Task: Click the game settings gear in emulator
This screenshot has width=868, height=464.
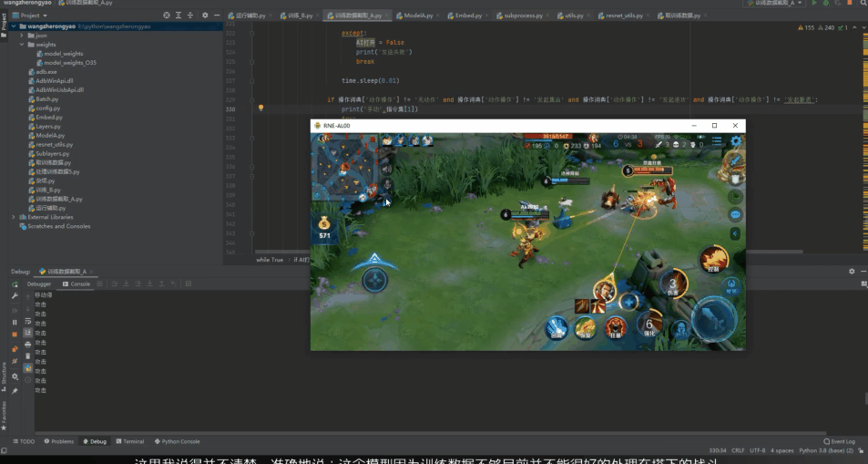Action: (736, 141)
